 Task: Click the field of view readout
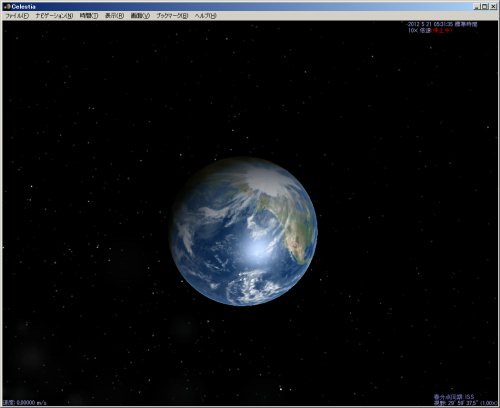(x=465, y=403)
